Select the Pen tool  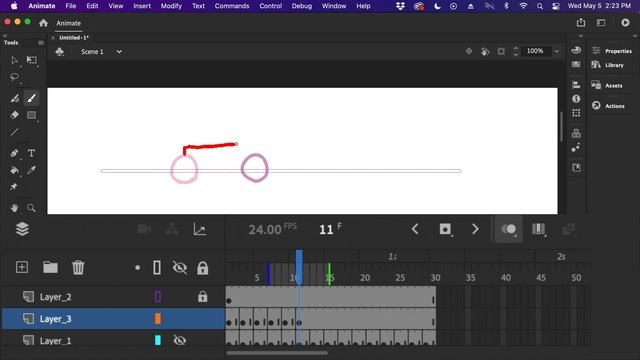point(14,153)
